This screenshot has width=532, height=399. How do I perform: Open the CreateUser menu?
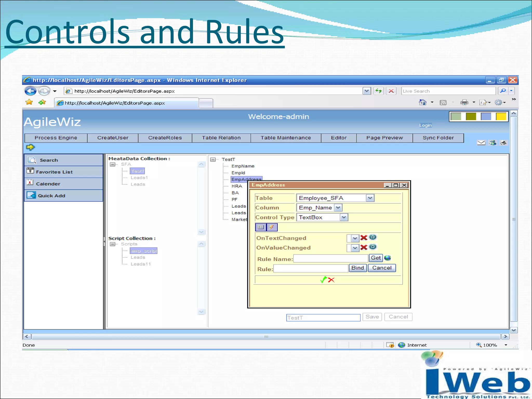pyautogui.click(x=113, y=138)
